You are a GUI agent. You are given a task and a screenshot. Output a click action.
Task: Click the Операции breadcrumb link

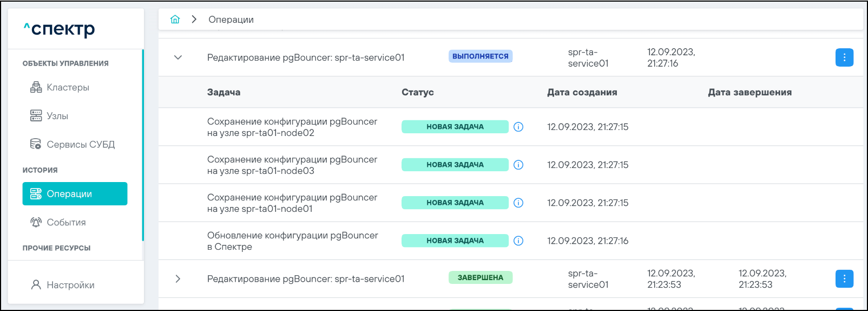tap(231, 20)
